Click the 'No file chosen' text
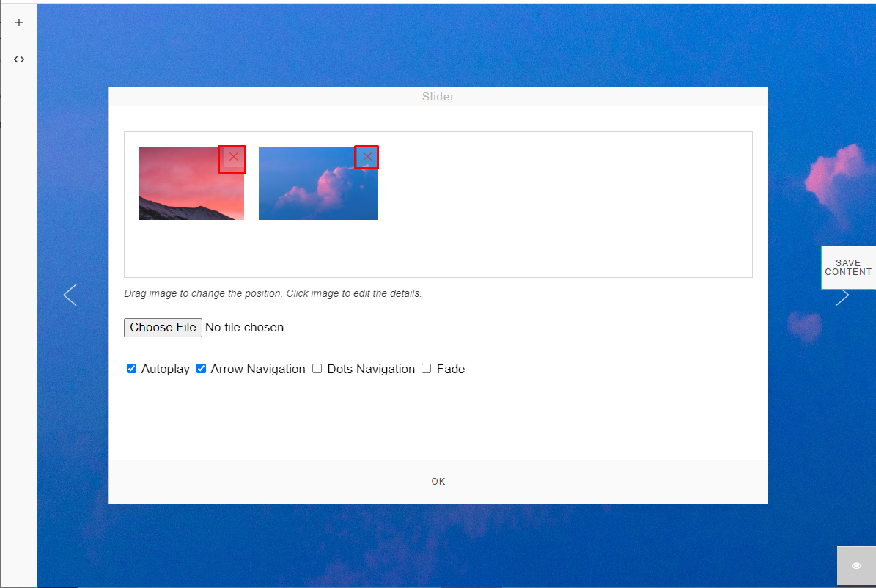876x588 pixels. pos(244,328)
